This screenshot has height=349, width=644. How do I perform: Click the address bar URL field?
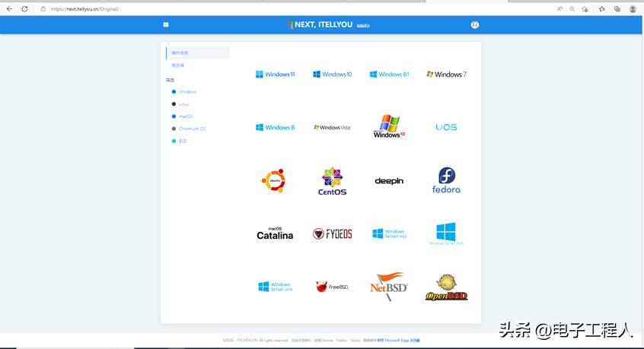295,8
